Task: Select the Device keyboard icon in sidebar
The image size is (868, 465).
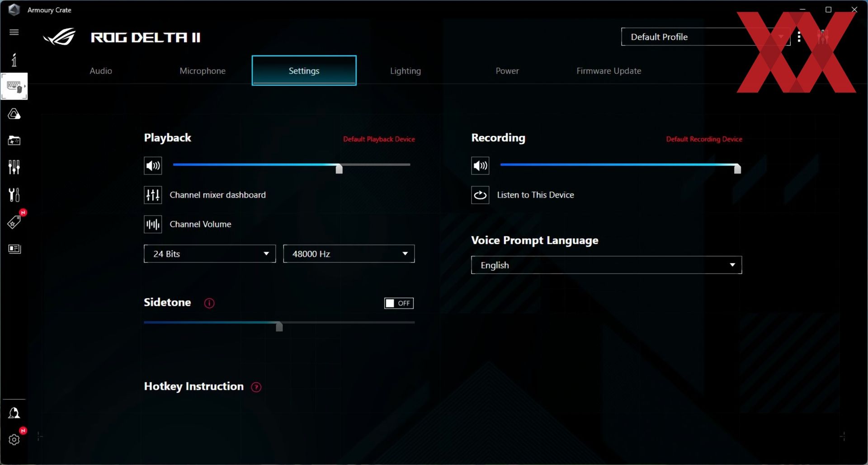Action: click(x=14, y=86)
